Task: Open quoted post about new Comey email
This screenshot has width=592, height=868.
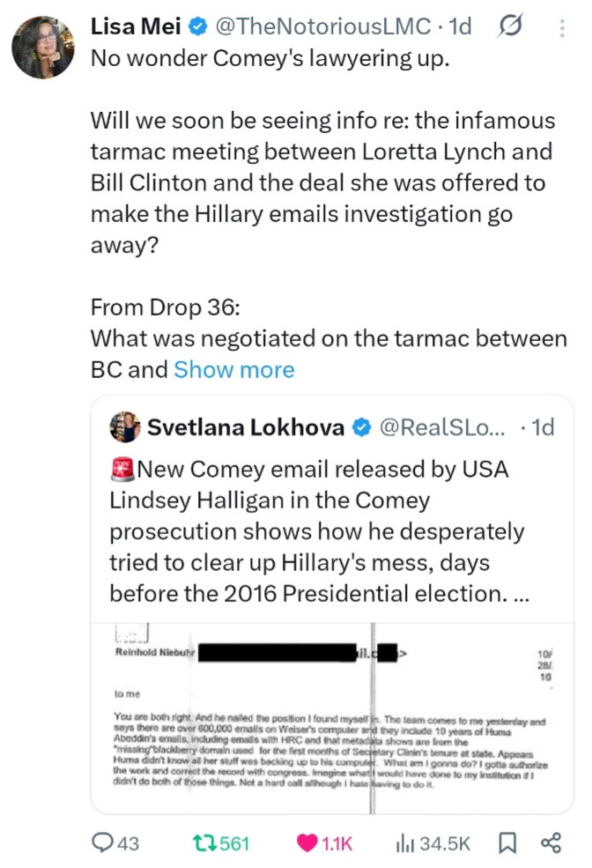Action: click(x=317, y=532)
